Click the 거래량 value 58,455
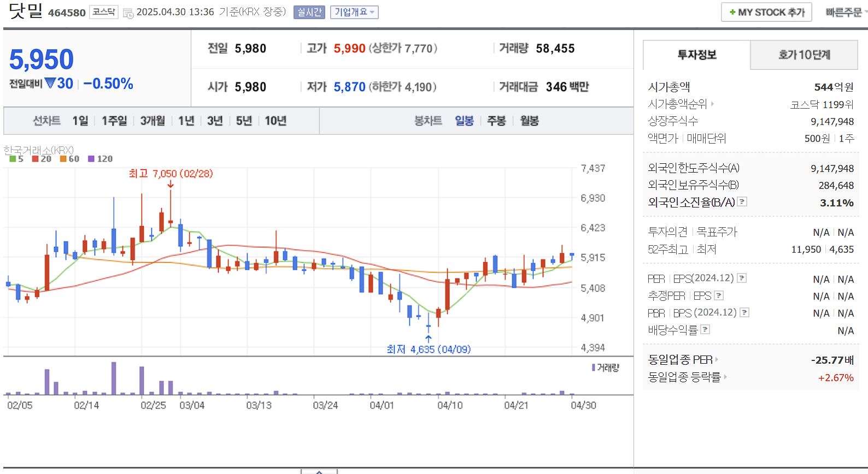The height and width of the screenshot is (474, 868). coord(555,49)
